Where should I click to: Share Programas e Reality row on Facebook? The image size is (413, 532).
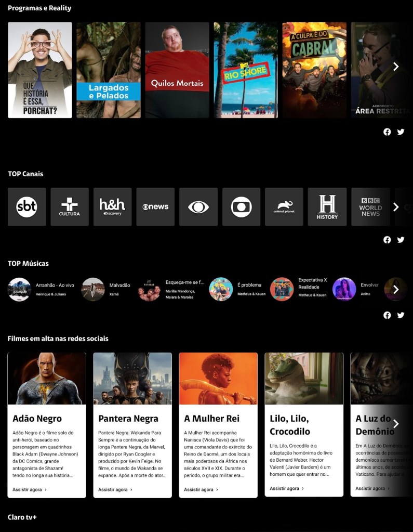coord(387,132)
